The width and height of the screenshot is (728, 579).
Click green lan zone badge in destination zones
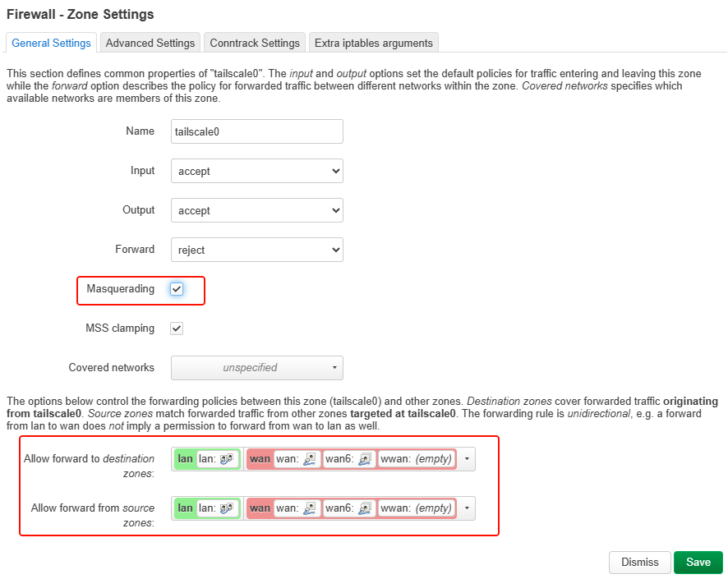point(185,459)
